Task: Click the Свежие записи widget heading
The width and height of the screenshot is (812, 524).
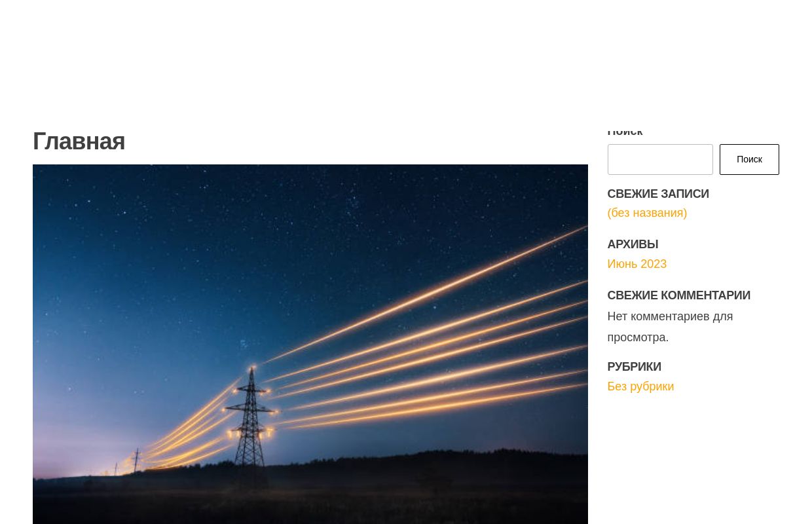Action: pyautogui.click(x=658, y=194)
